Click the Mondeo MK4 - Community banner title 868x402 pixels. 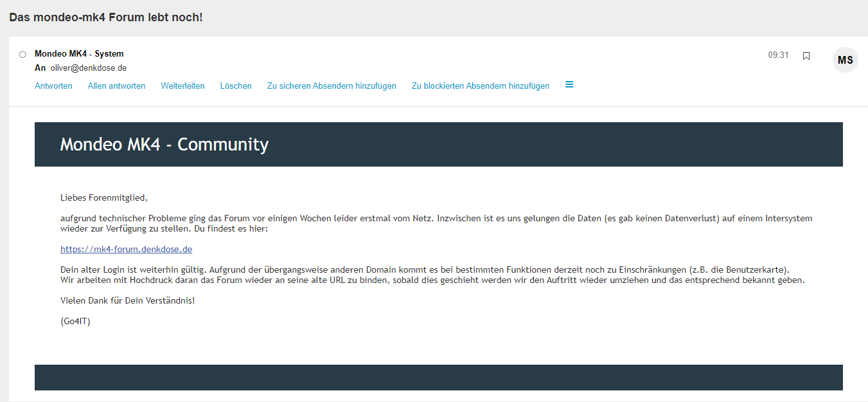tap(164, 145)
